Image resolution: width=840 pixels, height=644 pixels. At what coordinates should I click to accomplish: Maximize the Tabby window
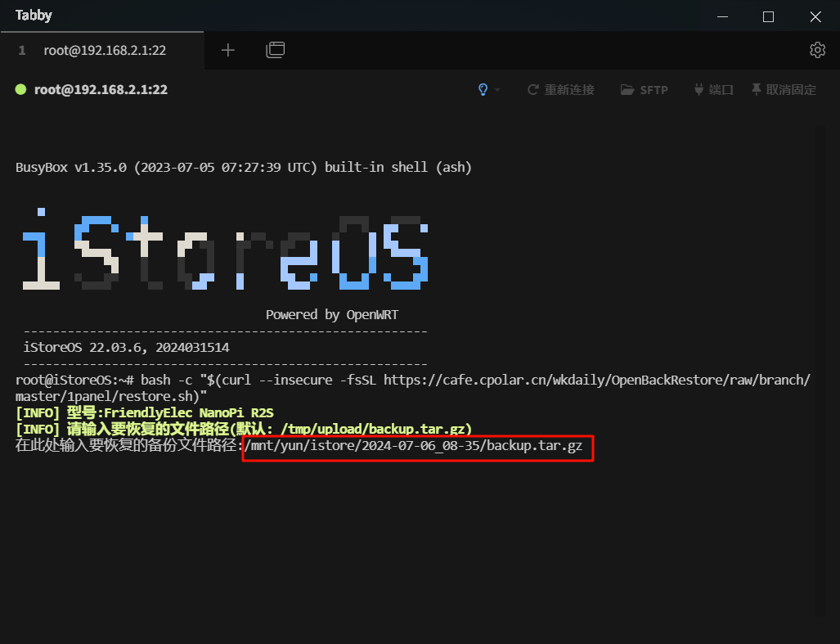[768, 16]
